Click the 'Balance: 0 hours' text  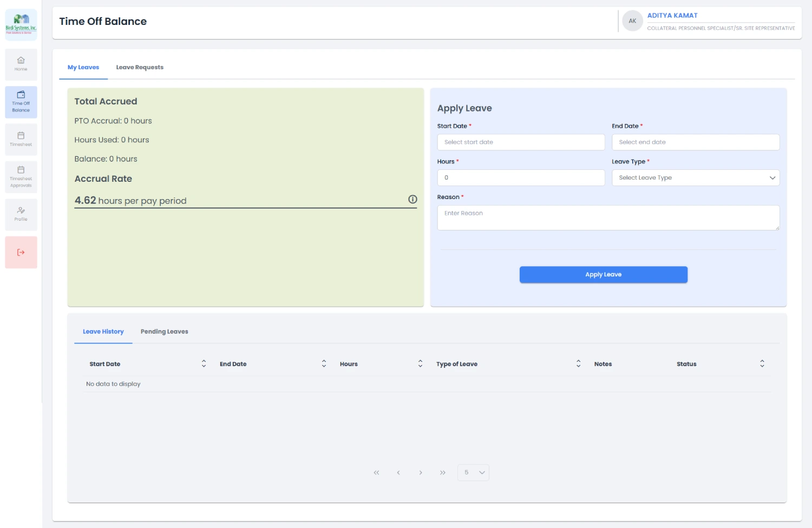pos(106,159)
